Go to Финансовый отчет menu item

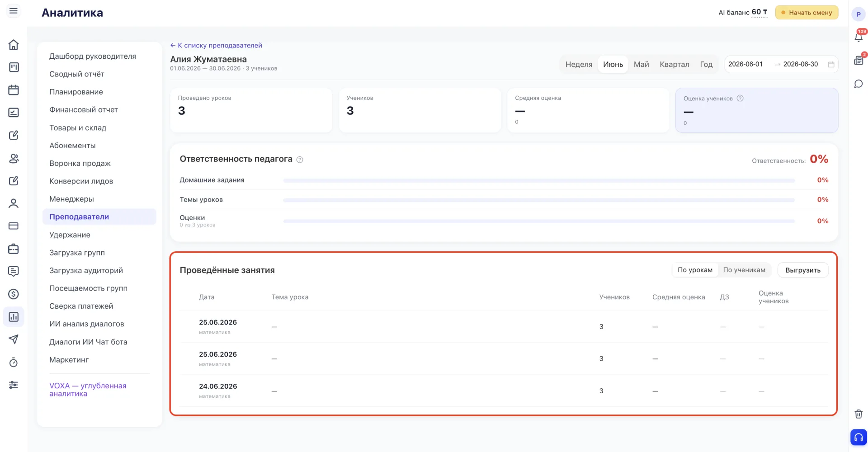tap(84, 110)
